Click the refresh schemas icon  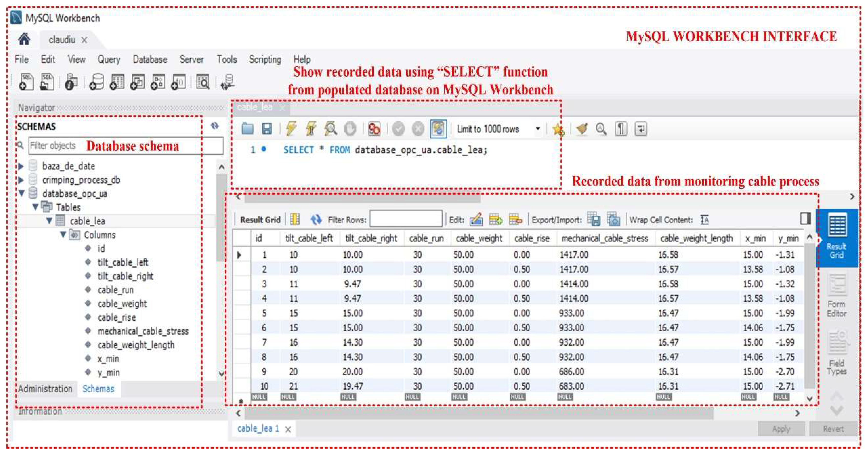[215, 126]
